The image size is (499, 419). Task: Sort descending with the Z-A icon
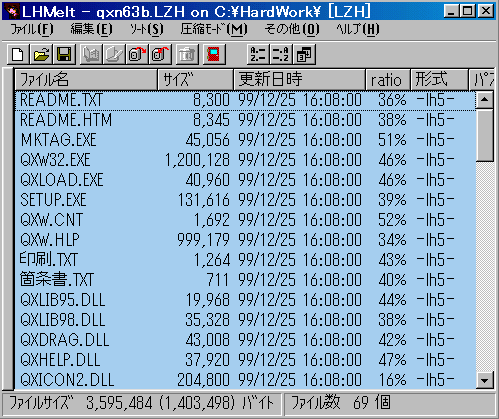tap(281, 54)
